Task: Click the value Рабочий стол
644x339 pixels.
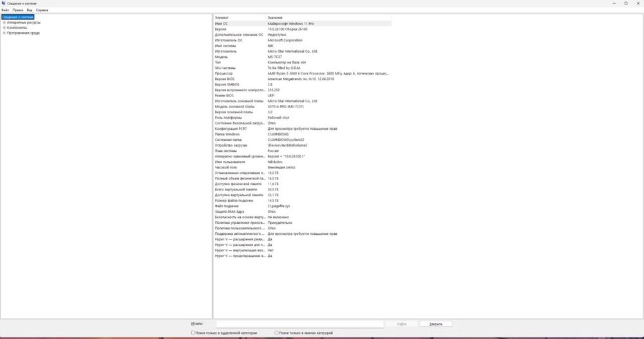Action: point(278,118)
